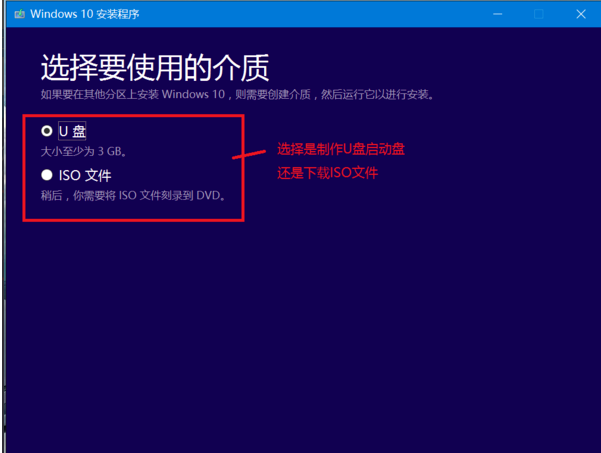Click the window title 'Windows 10 安装程序'
This screenshot has height=453, width=601.
click(85, 14)
